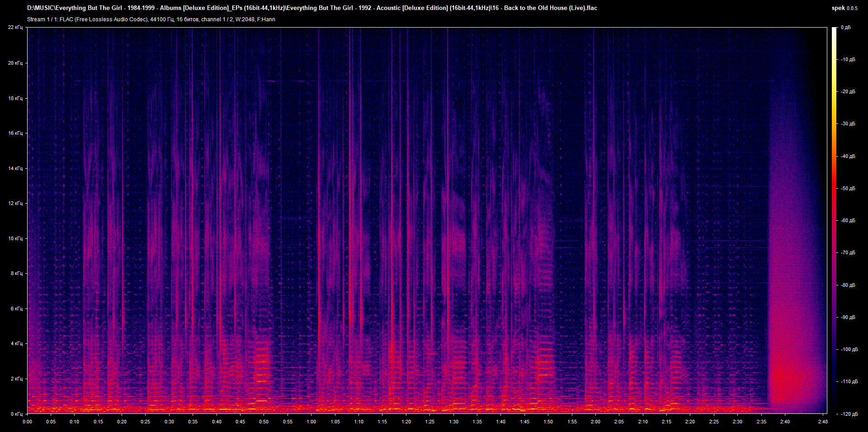The height and width of the screenshot is (432, 868).
Task: Click the 0:20 time axis label
Action: point(122,422)
